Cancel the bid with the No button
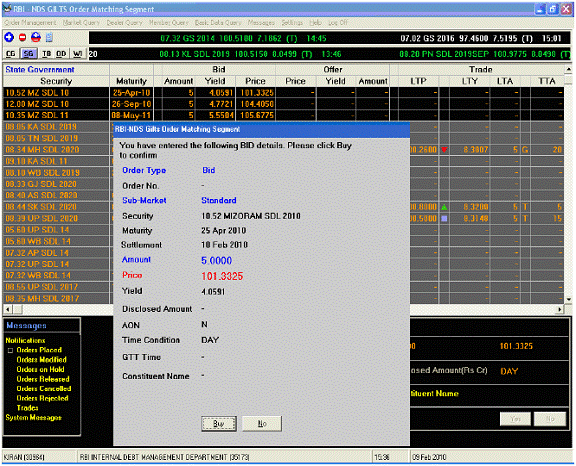Screen dimensions: 576x466 (262, 424)
